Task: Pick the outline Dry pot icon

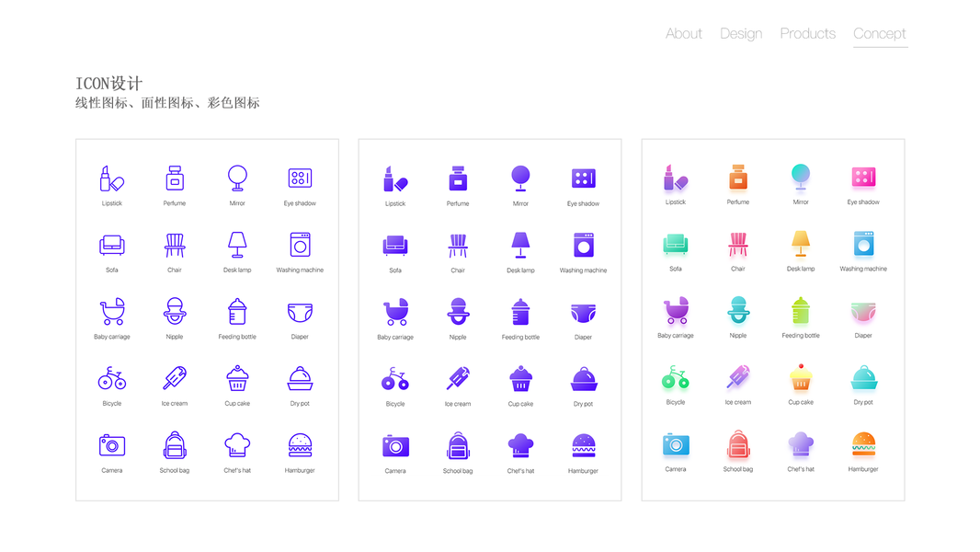Action: pos(300,379)
